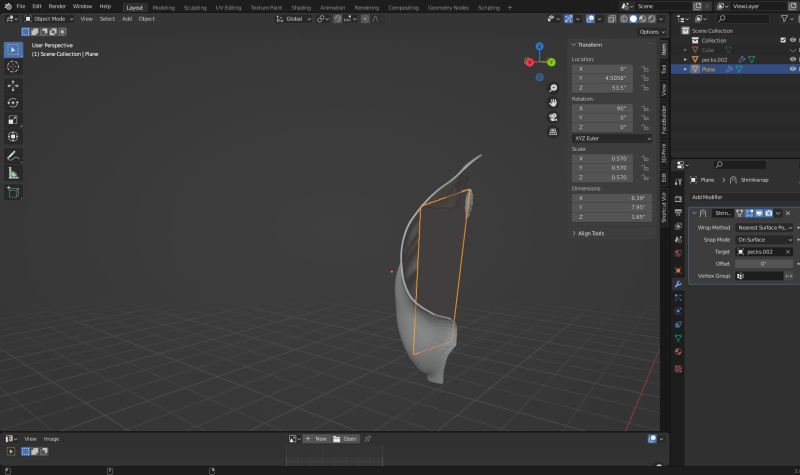
Task: Toggle Shrinkwrap show in viewport
Action: click(x=759, y=213)
